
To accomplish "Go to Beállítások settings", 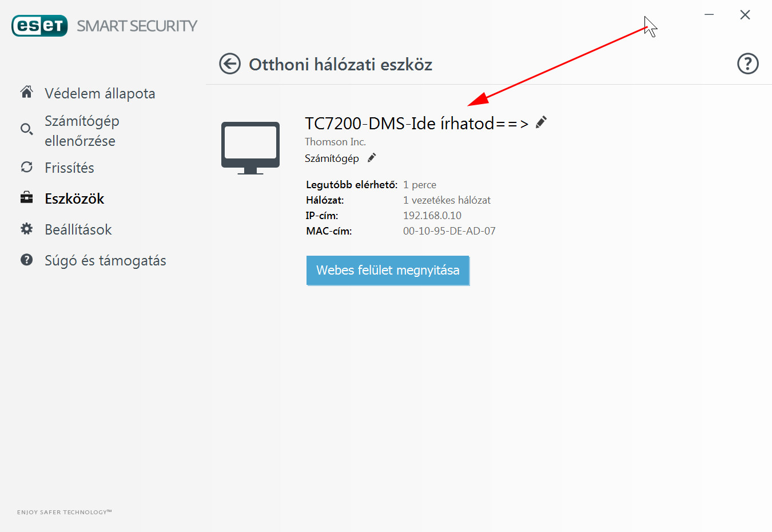I will [78, 229].
